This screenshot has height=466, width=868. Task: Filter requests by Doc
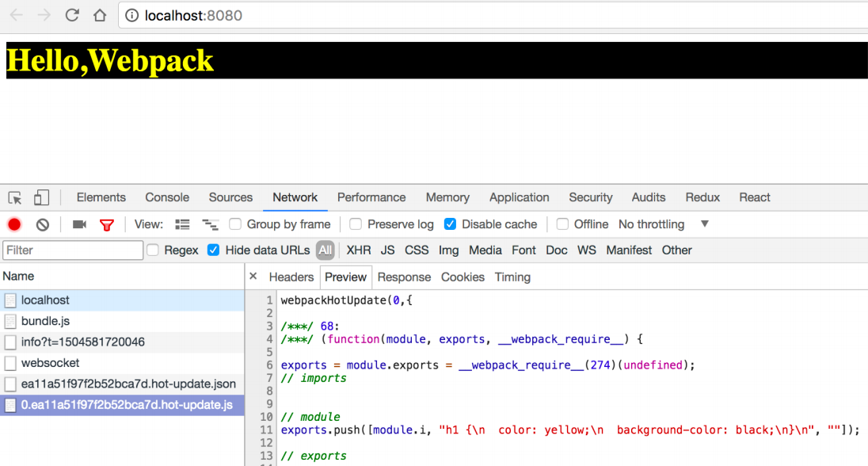tap(556, 250)
